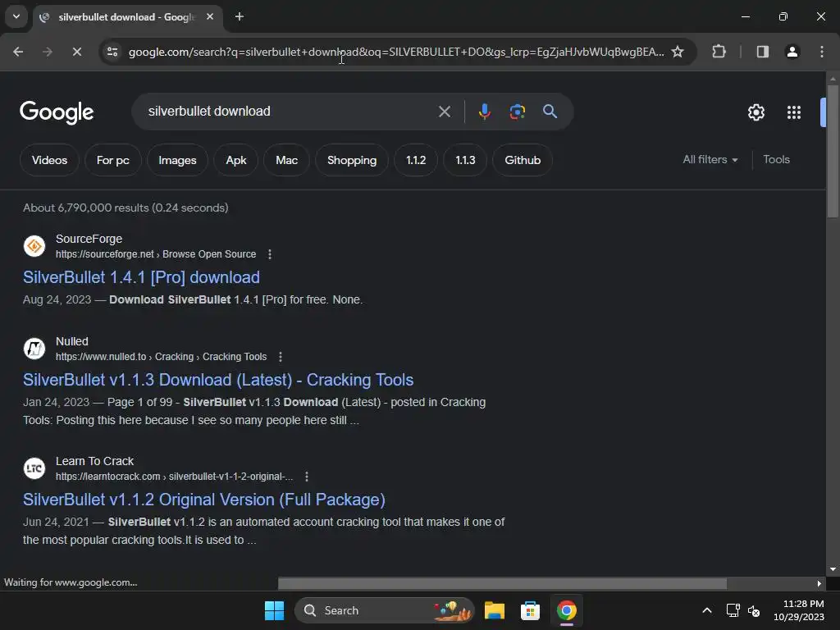Click Nulled site name text
This screenshot has width=840, height=630.
(72, 341)
